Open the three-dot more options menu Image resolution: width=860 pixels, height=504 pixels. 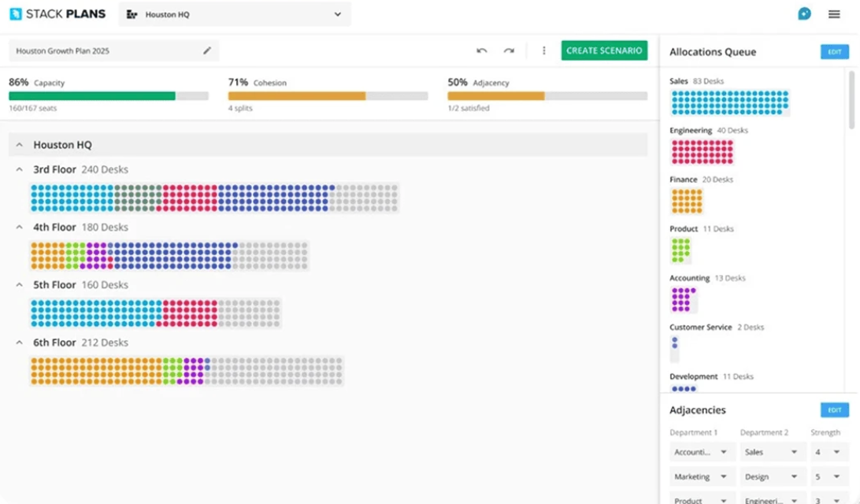tap(543, 50)
